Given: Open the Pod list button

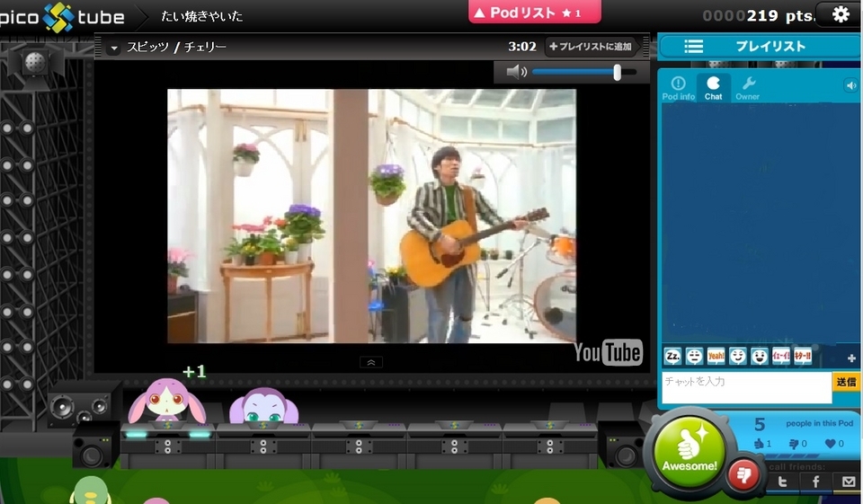Looking at the screenshot, I should [x=534, y=12].
